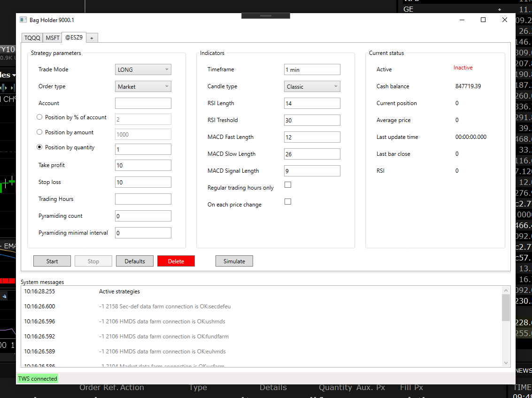Click Fill Px column header in background window
This screenshot has width=532, height=398.
[x=411, y=388]
